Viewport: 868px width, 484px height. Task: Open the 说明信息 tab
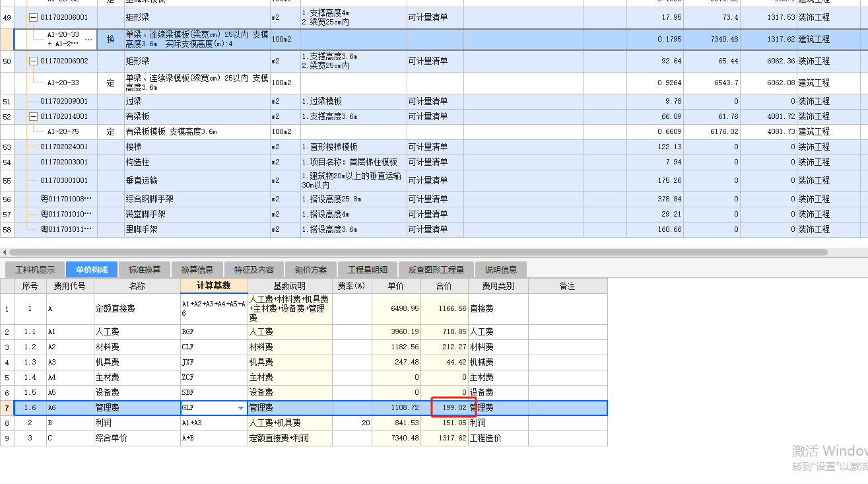tap(501, 269)
